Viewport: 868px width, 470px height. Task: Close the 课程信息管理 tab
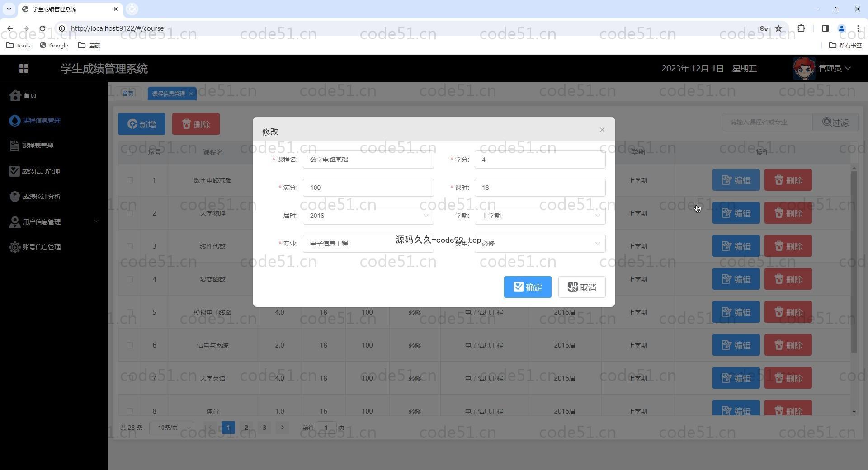tap(191, 94)
